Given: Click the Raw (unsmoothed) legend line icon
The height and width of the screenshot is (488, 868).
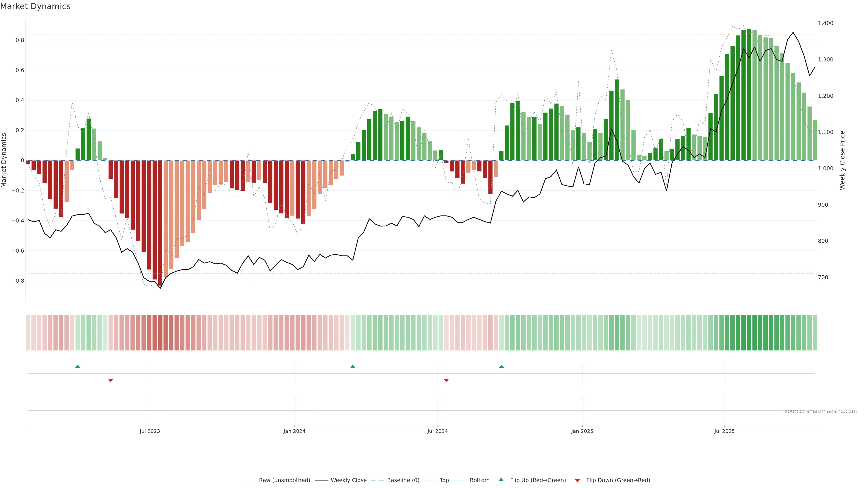Looking at the screenshot, I should (249, 480).
